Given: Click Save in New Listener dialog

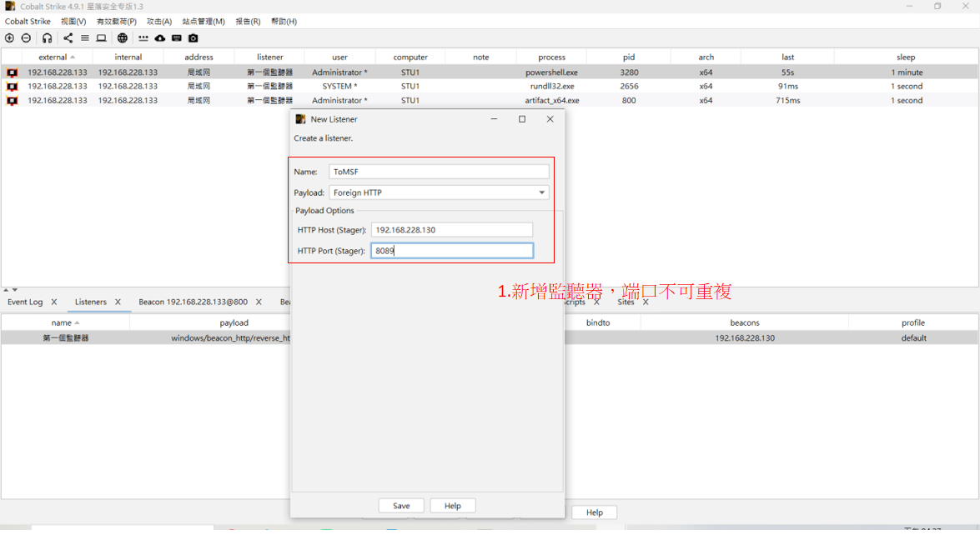Looking at the screenshot, I should [x=401, y=506].
